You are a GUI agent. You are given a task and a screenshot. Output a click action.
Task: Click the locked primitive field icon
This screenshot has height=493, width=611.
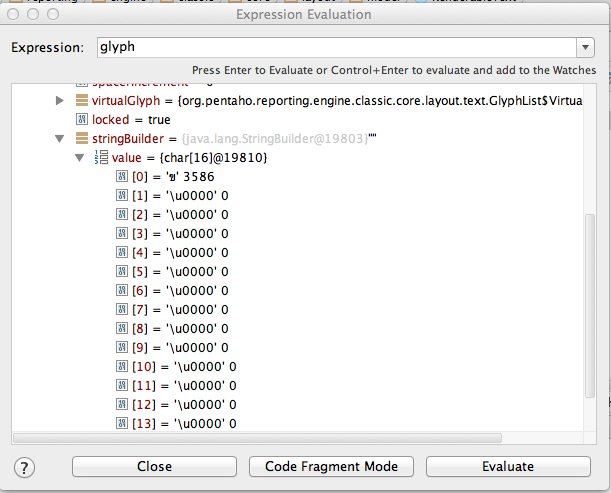click(81, 119)
